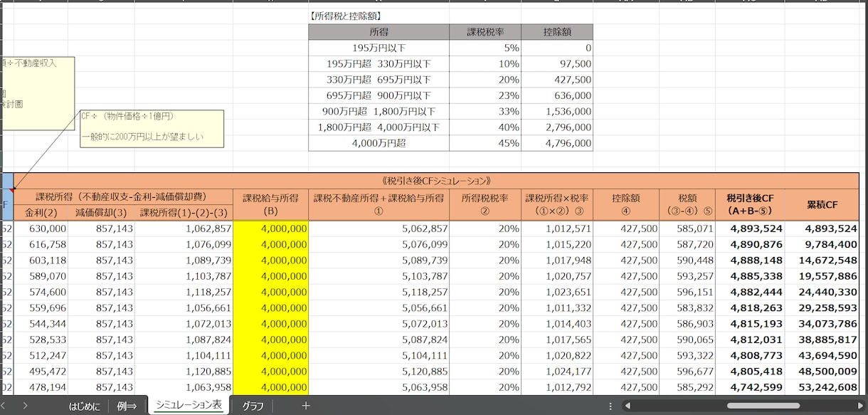
Task: Click the 税引き後CF (A+B-⑤) column header
Action: pyautogui.click(x=750, y=205)
